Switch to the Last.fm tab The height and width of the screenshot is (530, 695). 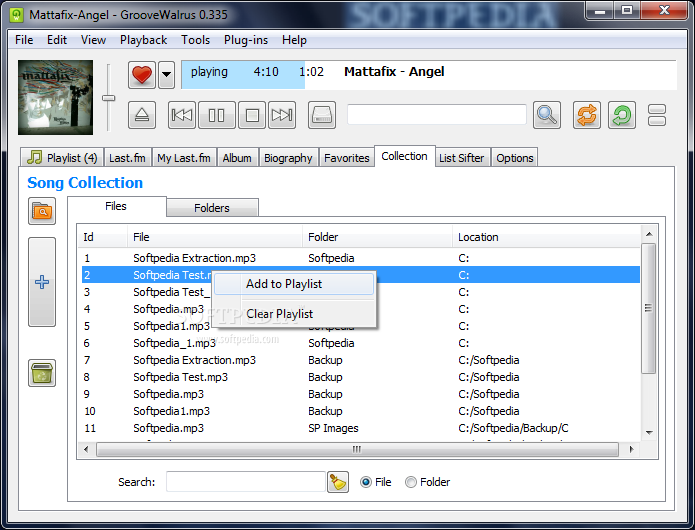(127, 158)
